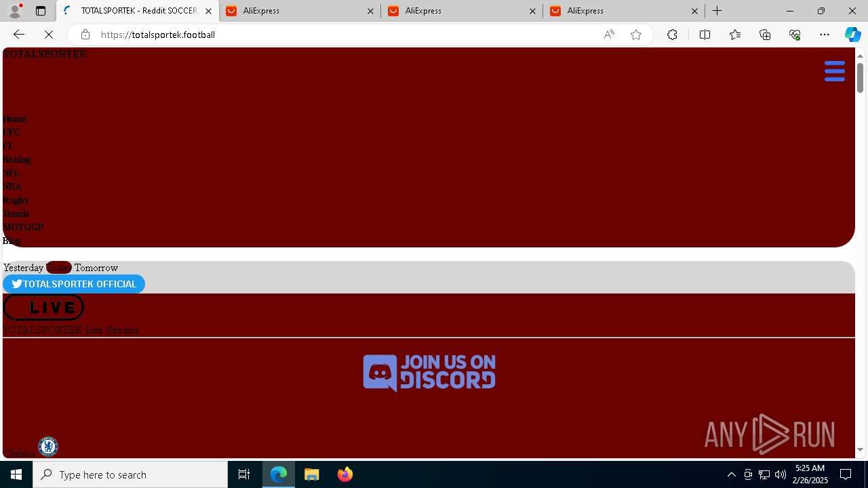Select the TOTALSPORTEK Reddit Soccer tab
The height and width of the screenshot is (488, 868).
pyautogui.click(x=138, y=11)
